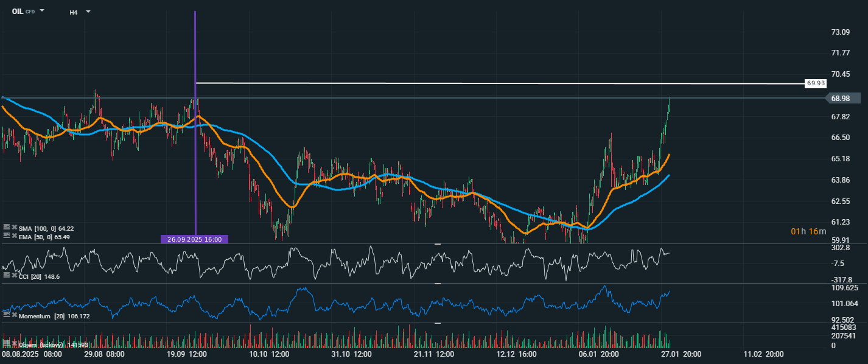Open settings icon for CCI indicator
The height and width of the screenshot is (364, 868).
pyautogui.click(x=6, y=276)
